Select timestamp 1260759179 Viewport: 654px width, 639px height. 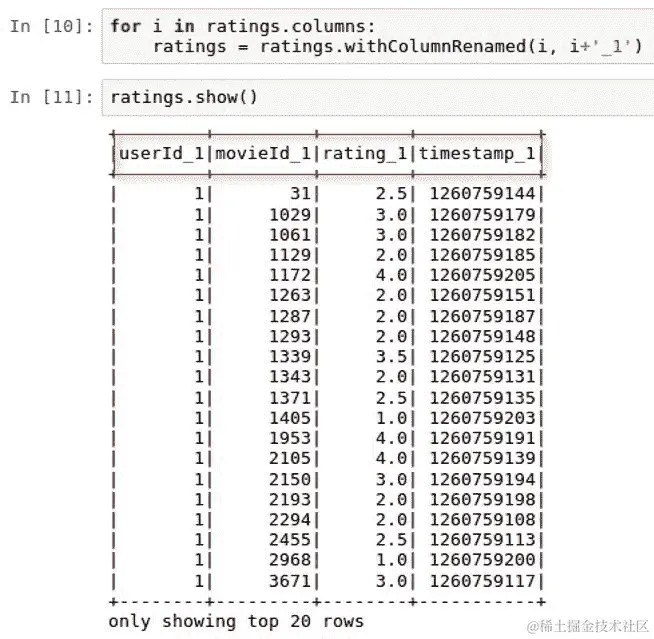click(x=483, y=215)
